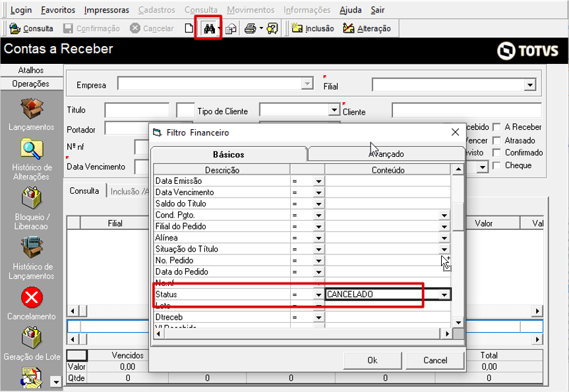The height and width of the screenshot is (392, 569).
Task: Open the Lançamentos sidebar icon
Action: (x=32, y=108)
